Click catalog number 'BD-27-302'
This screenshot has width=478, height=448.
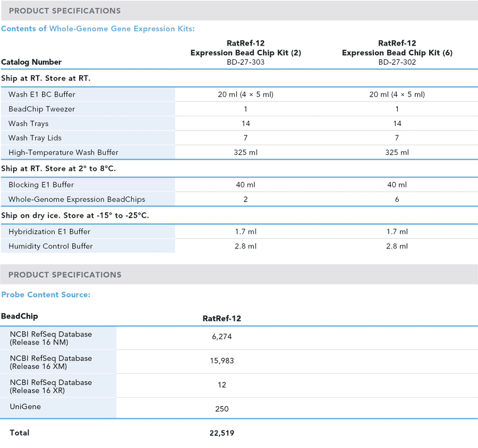tap(397, 62)
